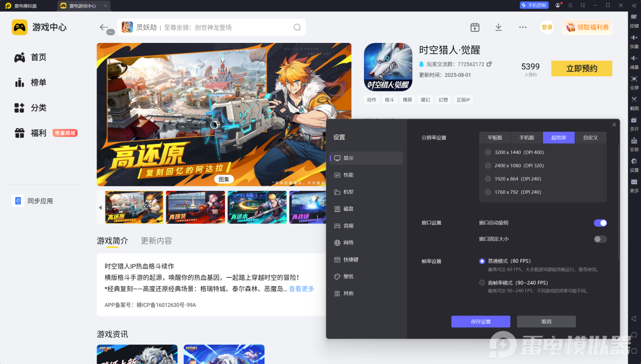Switch to 平板版 resolution tab
Viewport: 641px width, 364px height.
point(495,137)
